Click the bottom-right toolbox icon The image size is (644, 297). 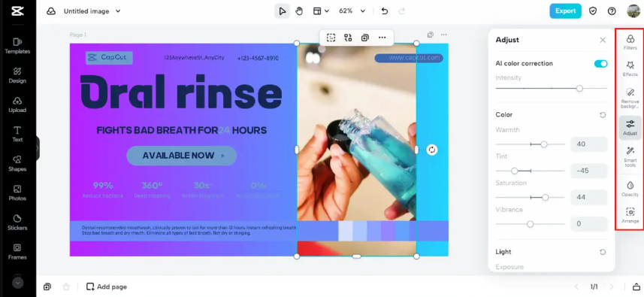pyautogui.click(x=636, y=286)
